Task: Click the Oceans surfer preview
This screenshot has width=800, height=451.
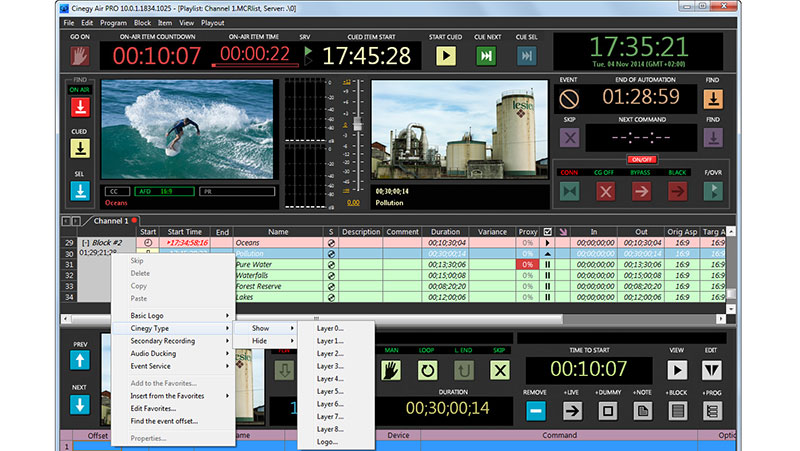Action: point(187,130)
